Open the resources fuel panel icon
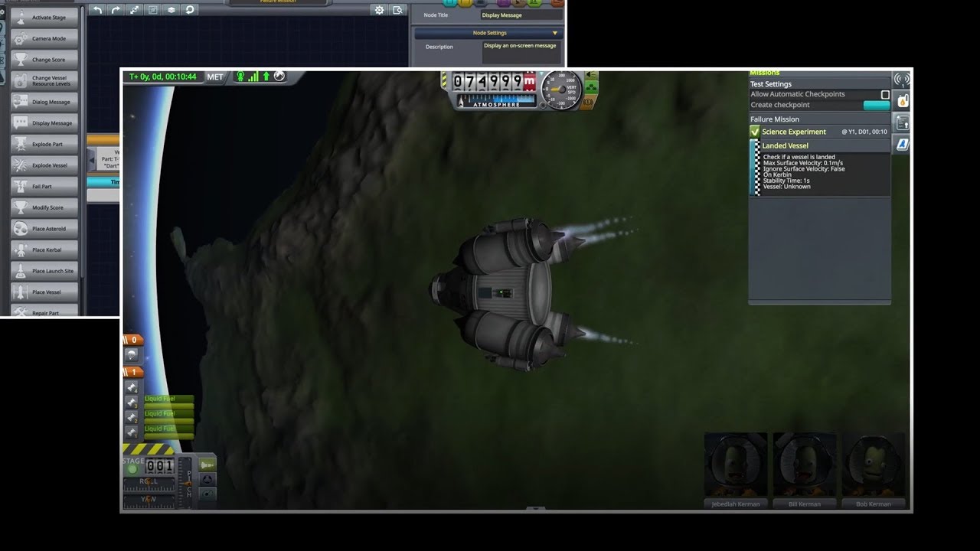 [902, 101]
